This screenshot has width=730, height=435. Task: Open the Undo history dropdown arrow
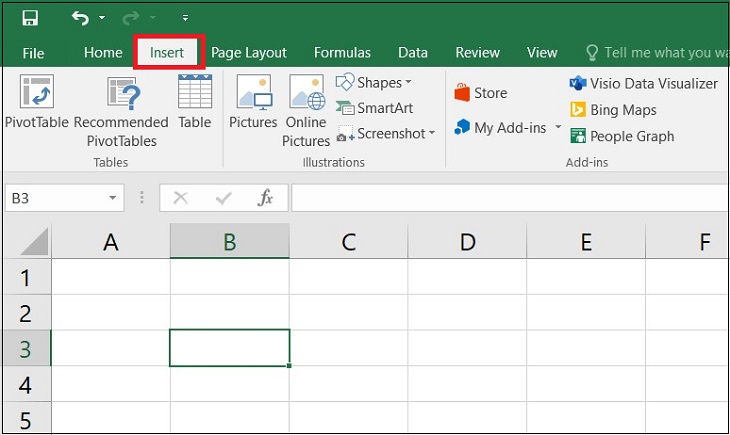click(101, 18)
